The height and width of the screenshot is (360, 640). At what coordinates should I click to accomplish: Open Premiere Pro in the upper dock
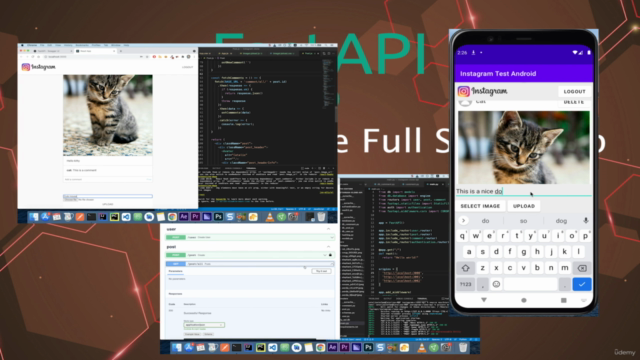[195, 217]
